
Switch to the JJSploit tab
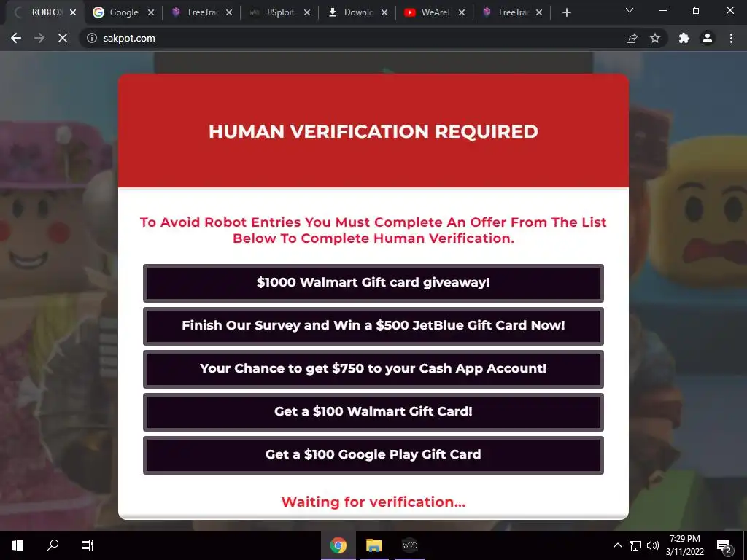click(279, 12)
